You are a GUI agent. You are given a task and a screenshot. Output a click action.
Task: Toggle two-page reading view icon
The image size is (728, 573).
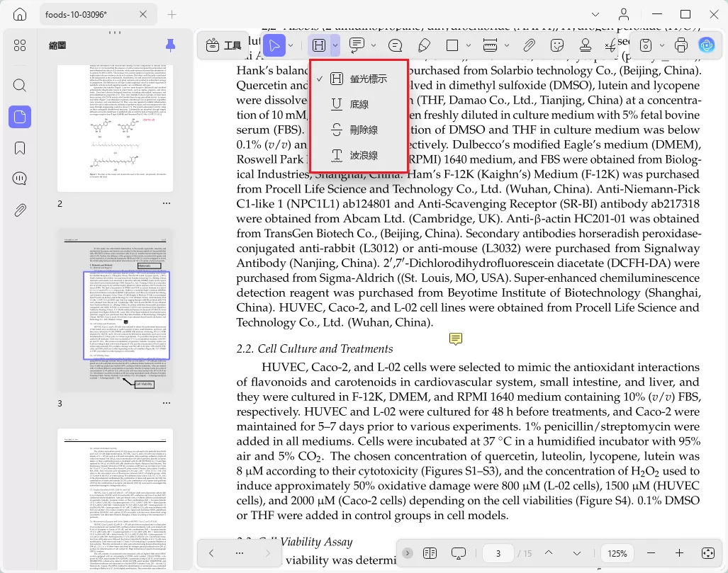coord(430,553)
